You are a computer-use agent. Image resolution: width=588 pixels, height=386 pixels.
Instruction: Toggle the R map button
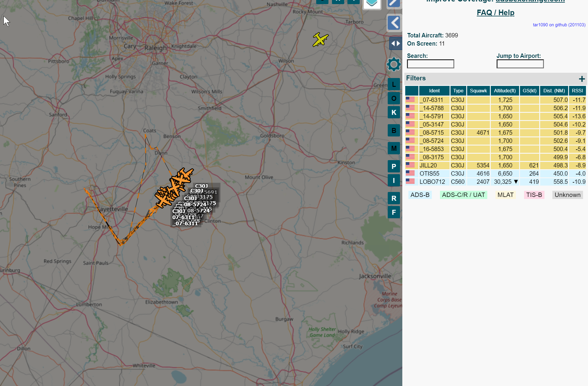(394, 198)
